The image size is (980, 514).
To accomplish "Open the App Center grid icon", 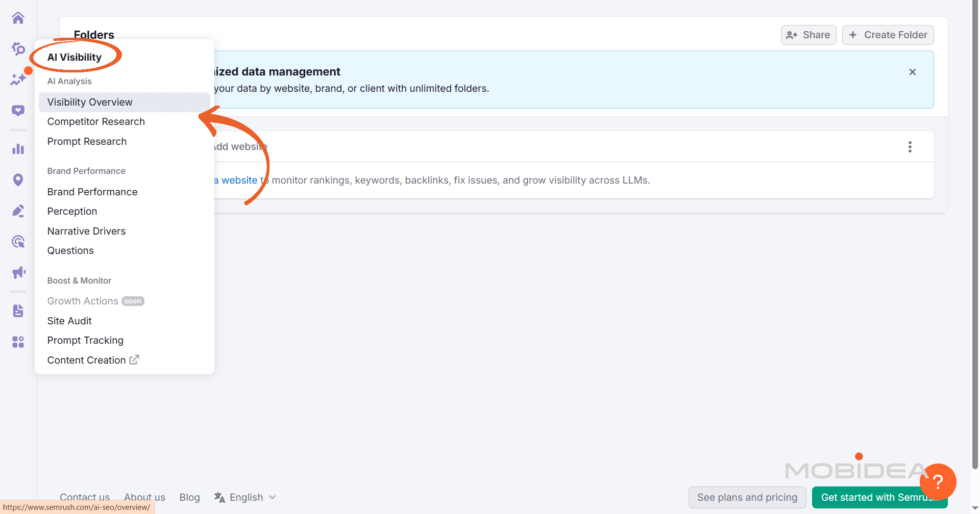I will point(18,342).
